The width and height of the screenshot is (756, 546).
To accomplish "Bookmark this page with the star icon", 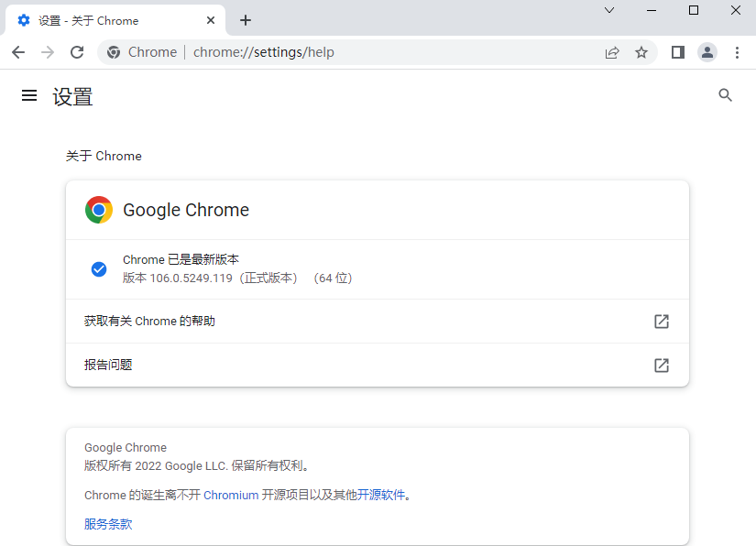I will click(x=641, y=52).
